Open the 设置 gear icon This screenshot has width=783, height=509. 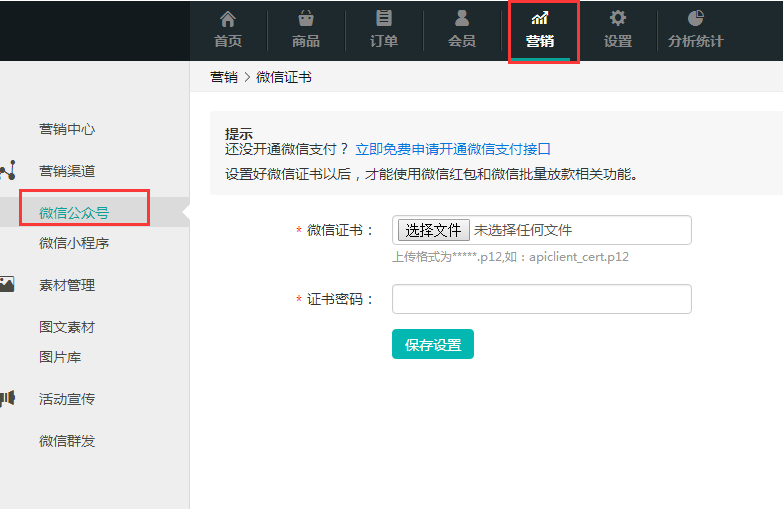tap(618, 19)
